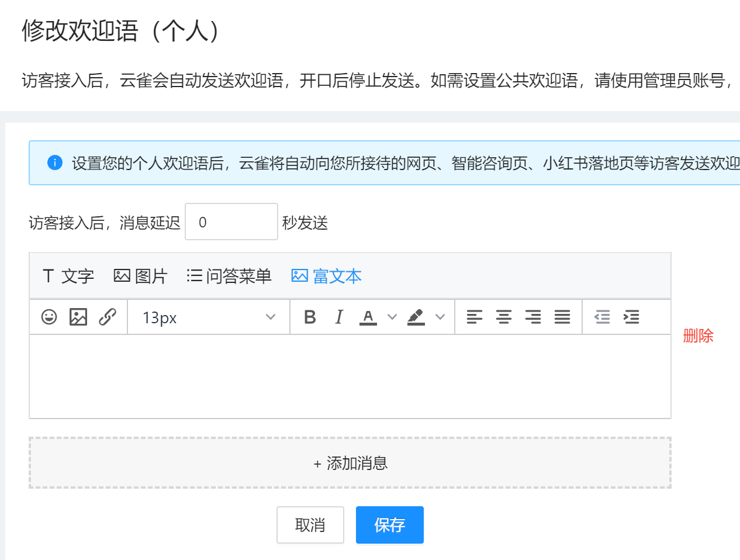This screenshot has width=740, height=560.
Task: Toggle bold formatting
Action: 310,317
